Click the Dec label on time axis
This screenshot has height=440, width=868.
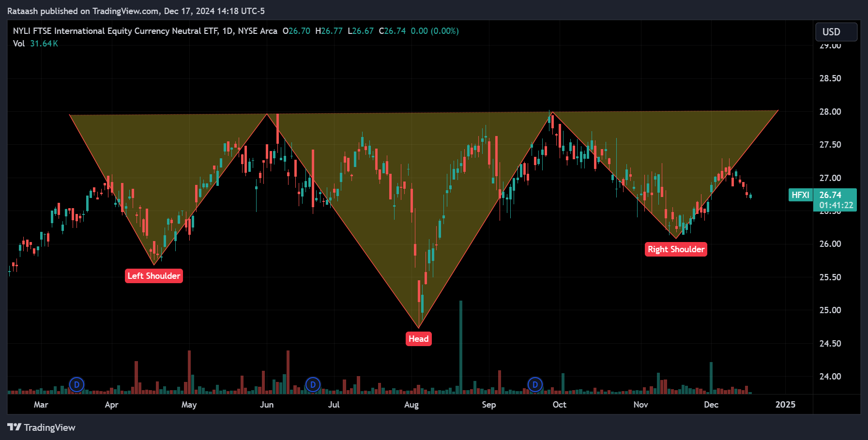(x=711, y=405)
